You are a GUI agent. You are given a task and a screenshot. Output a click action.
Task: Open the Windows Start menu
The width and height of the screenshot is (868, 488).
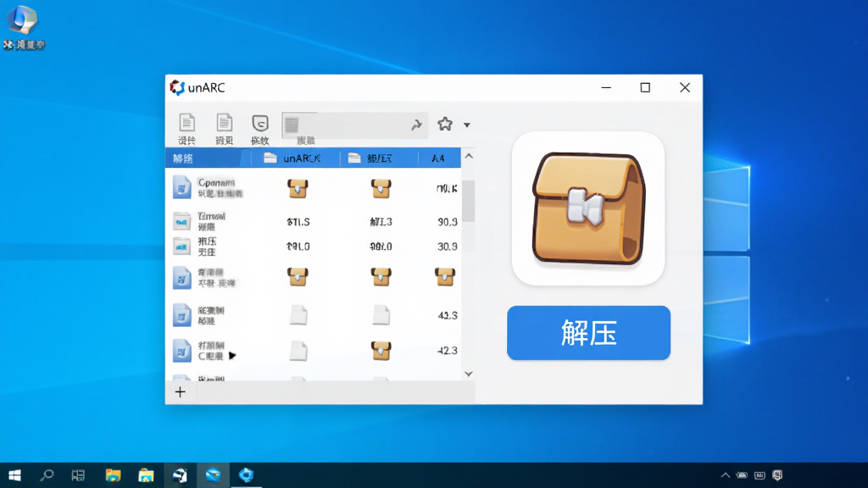click(x=15, y=475)
